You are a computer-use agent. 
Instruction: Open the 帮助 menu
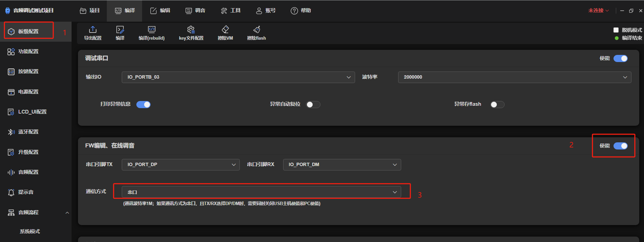point(301,11)
